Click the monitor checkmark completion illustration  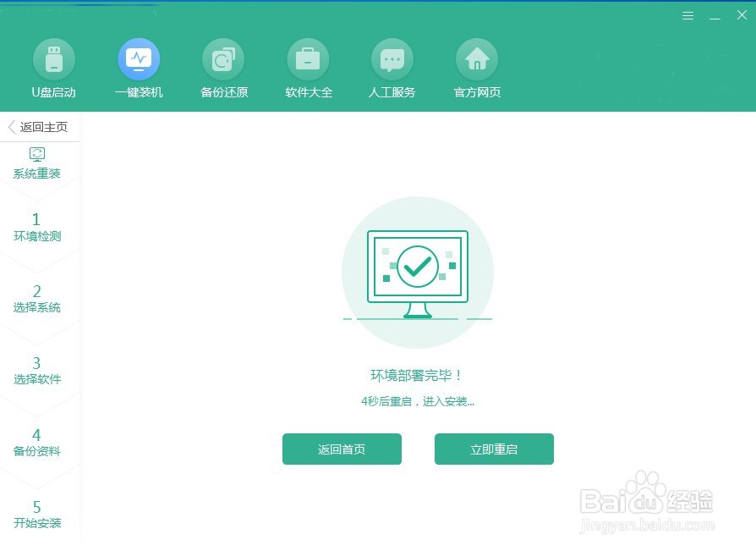point(418,273)
